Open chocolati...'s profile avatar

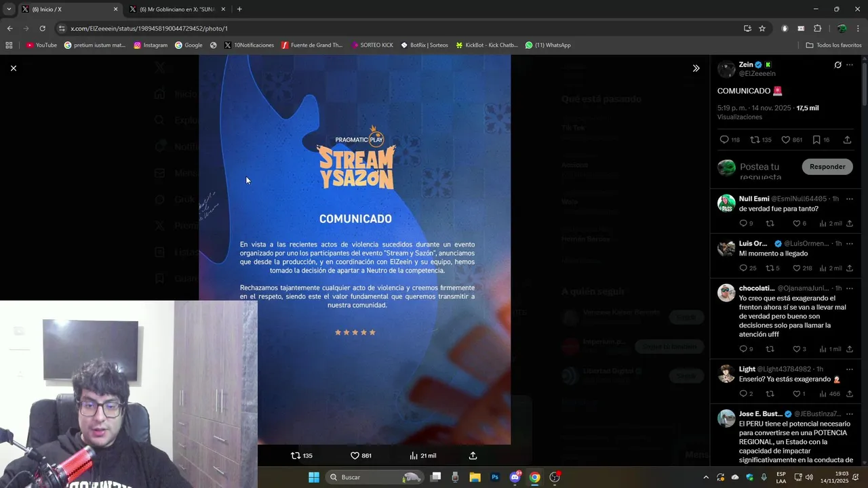(x=726, y=293)
